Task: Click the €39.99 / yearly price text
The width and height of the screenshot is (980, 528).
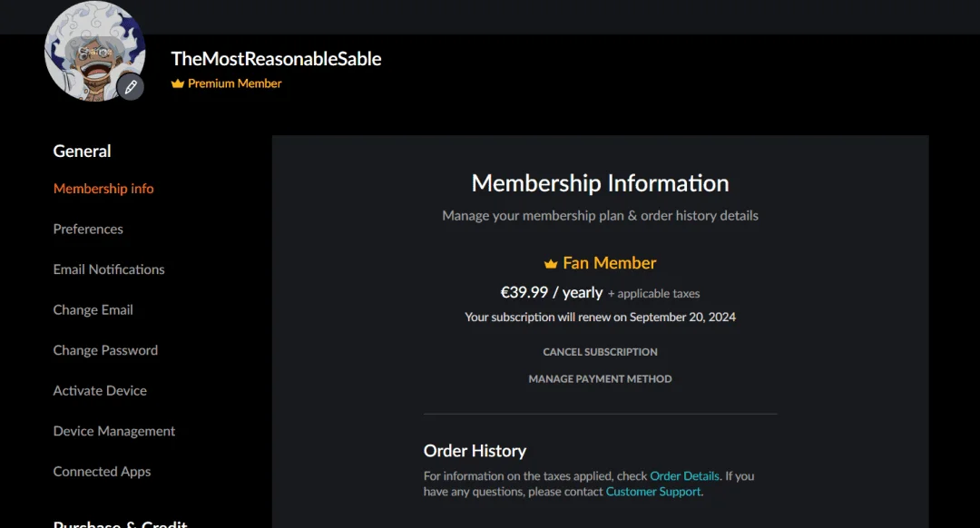Action: [x=552, y=292]
